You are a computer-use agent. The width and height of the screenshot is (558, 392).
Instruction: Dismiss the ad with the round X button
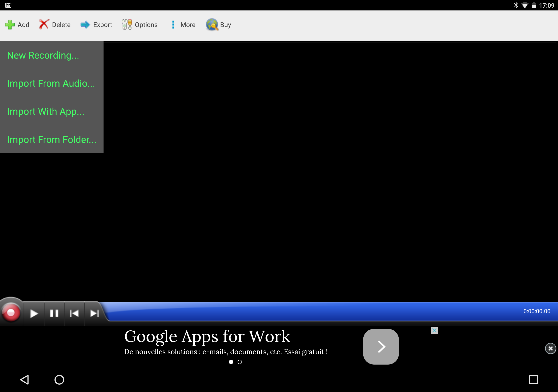550,348
